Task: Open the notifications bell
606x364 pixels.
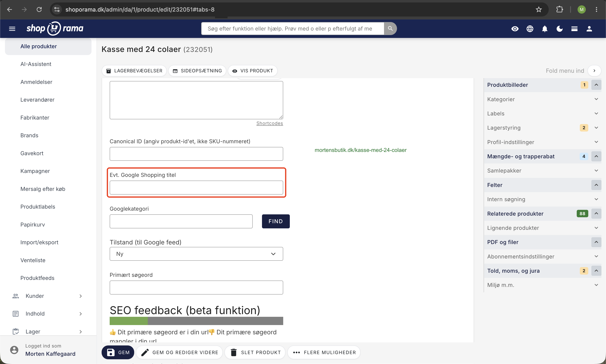Action: point(545,29)
